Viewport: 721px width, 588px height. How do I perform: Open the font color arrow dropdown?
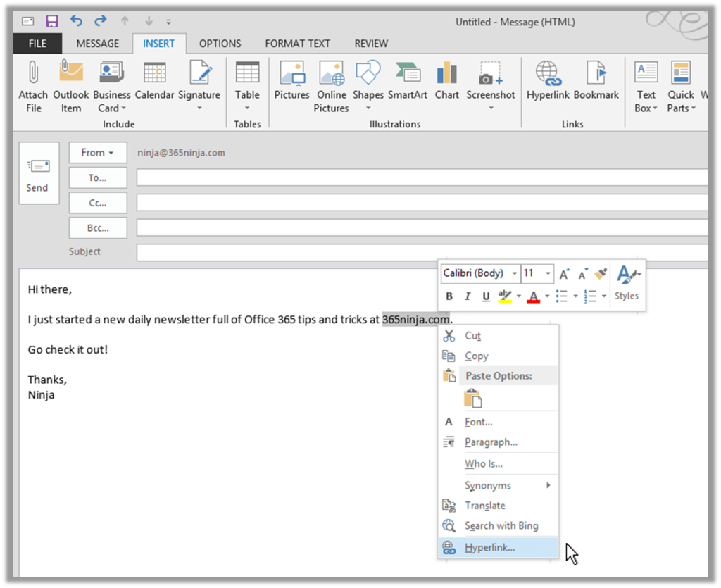pyautogui.click(x=547, y=296)
